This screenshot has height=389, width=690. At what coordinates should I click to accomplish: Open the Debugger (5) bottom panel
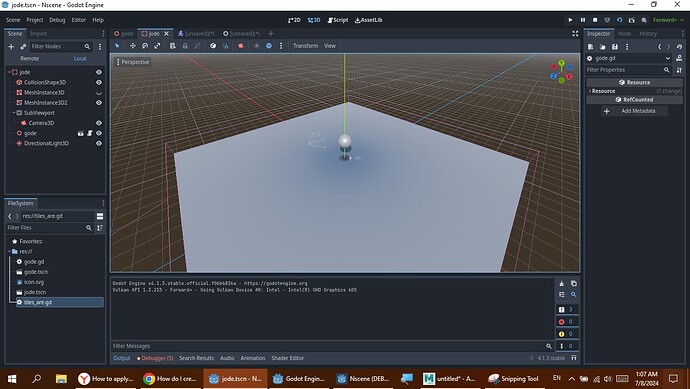tap(155, 358)
